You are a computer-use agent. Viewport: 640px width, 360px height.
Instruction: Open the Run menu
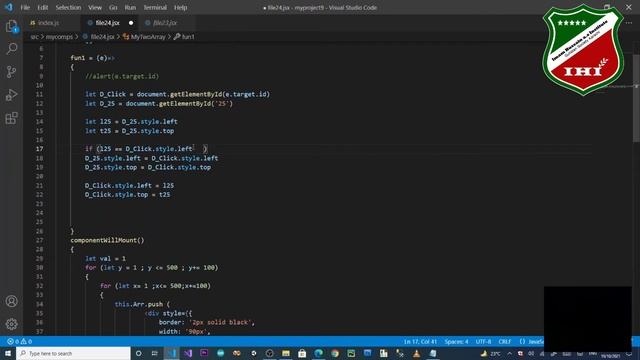[x=130, y=7]
